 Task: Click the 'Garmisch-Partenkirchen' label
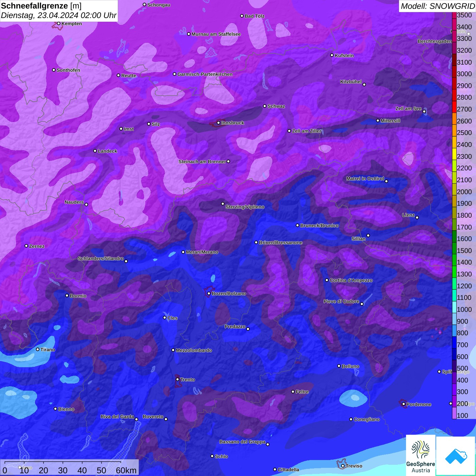(x=205, y=74)
